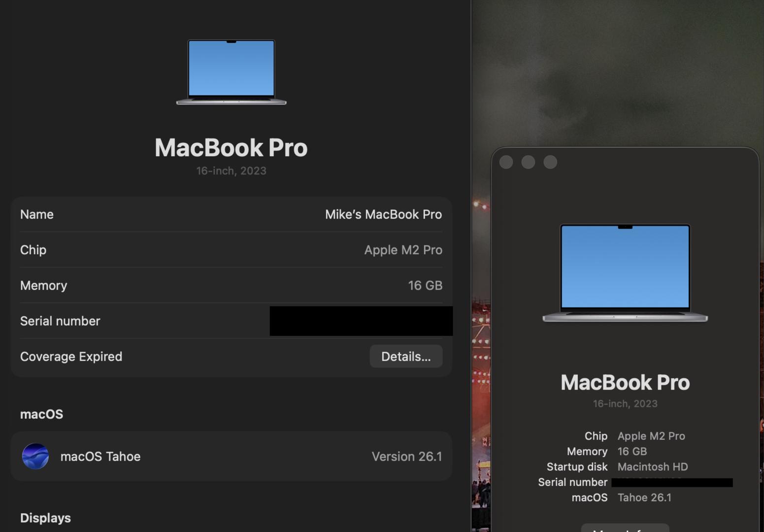Image resolution: width=764 pixels, height=532 pixels.
Task: Click the computer name Mike's MacBook Pro
Action: pyautogui.click(x=383, y=214)
